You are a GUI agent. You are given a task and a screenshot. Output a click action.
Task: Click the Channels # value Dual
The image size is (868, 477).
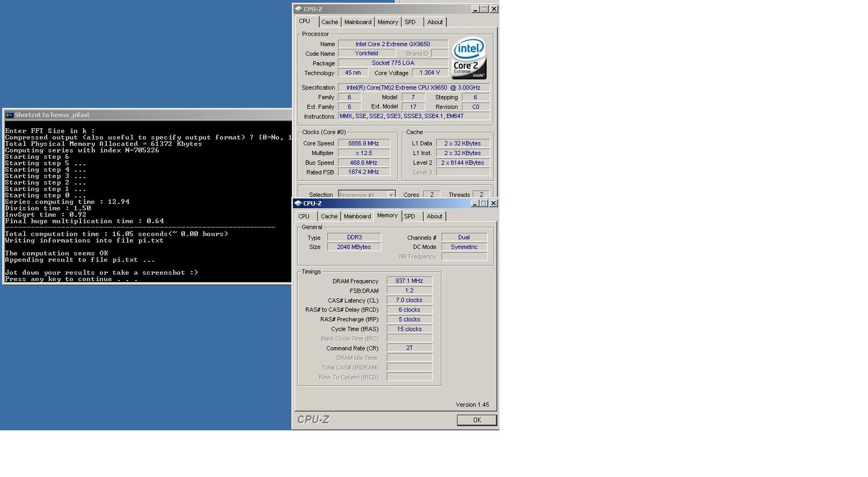pyautogui.click(x=464, y=237)
